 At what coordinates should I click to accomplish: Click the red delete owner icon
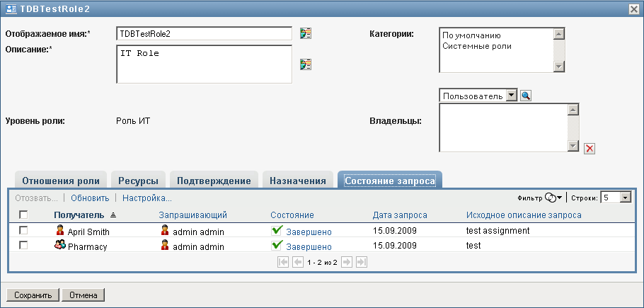(589, 148)
